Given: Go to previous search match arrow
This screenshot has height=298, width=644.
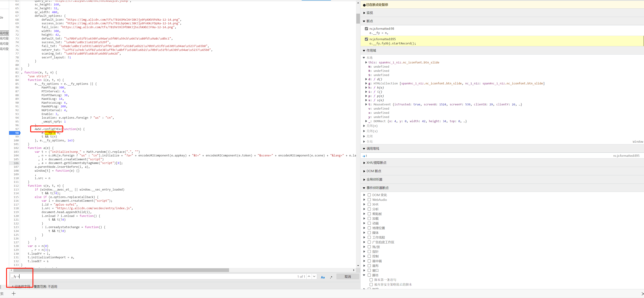Looking at the screenshot, I should [309, 277].
